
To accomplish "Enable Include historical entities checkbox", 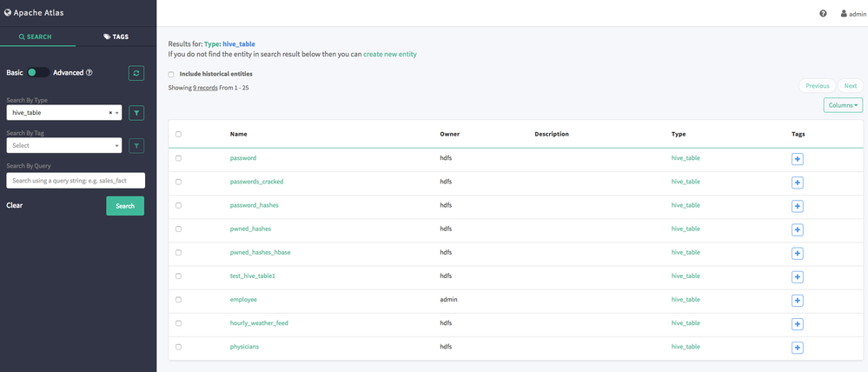I will (x=171, y=74).
